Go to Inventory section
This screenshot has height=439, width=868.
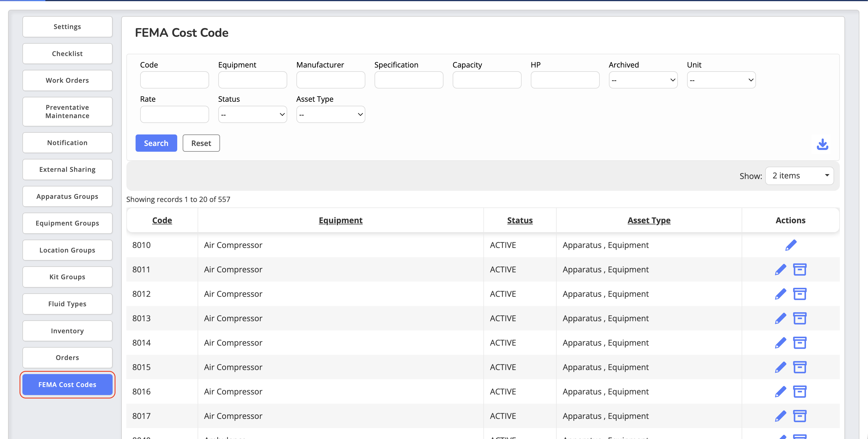point(67,331)
